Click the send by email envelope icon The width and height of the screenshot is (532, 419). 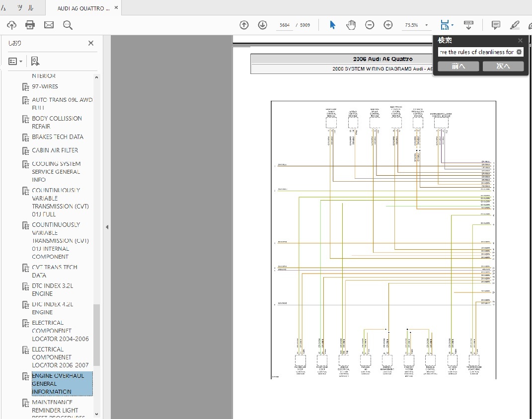coord(49,25)
